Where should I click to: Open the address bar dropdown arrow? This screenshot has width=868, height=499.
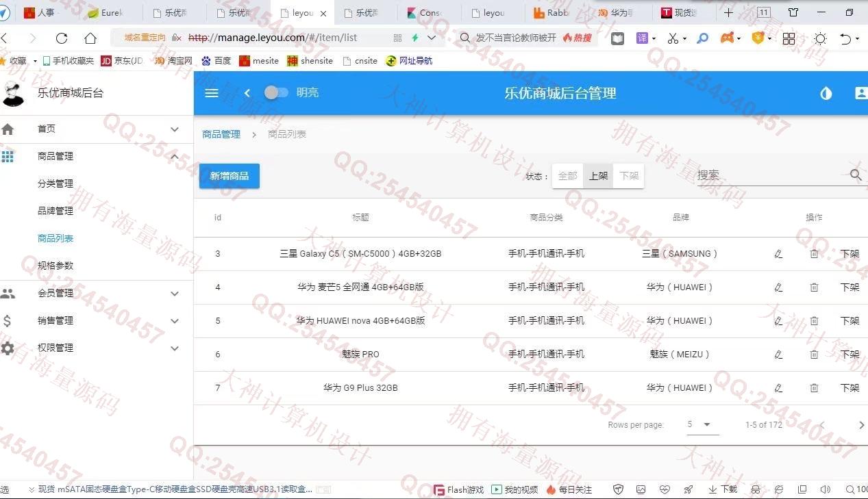432,38
